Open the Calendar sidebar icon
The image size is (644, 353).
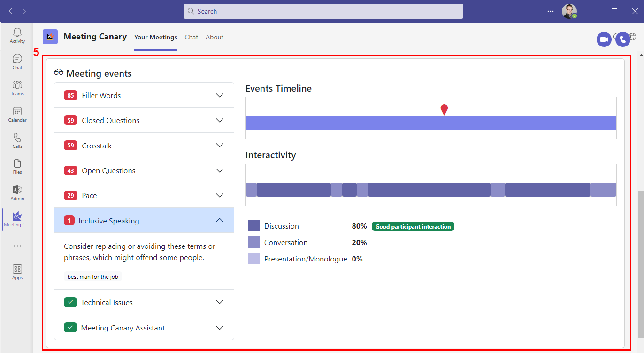pos(17,114)
